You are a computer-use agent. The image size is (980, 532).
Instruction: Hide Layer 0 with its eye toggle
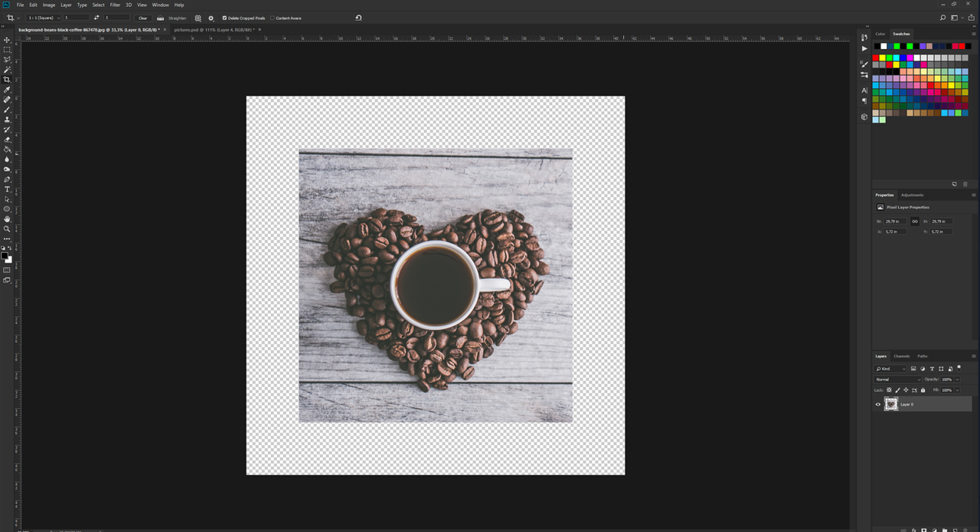[877, 403]
